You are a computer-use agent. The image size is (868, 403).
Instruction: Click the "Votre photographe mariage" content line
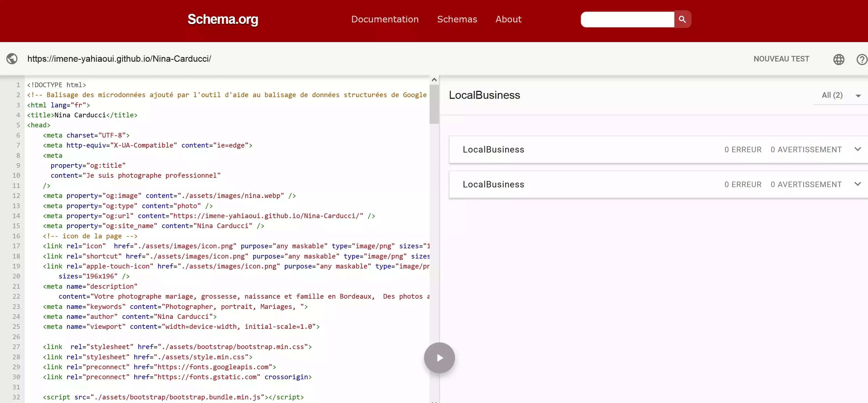point(244,296)
